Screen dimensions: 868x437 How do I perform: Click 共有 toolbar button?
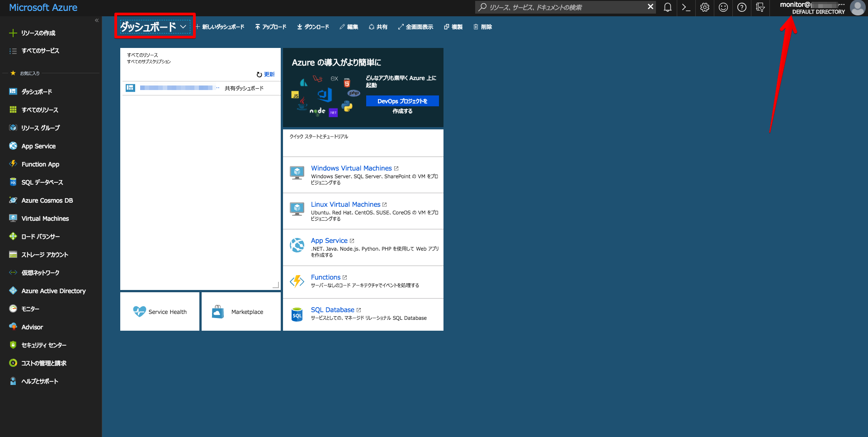click(x=378, y=27)
